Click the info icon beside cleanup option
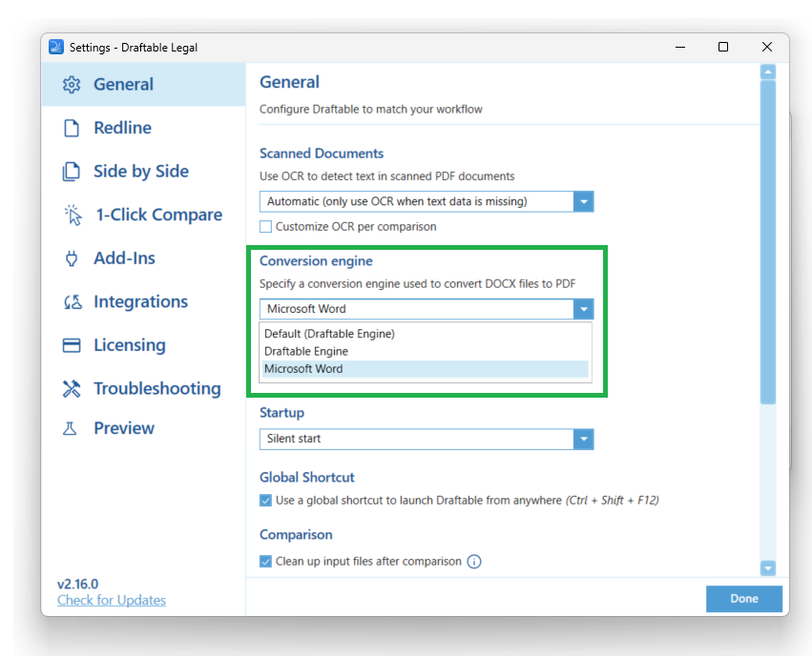This screenshot has height=658, width=812. 474,562
